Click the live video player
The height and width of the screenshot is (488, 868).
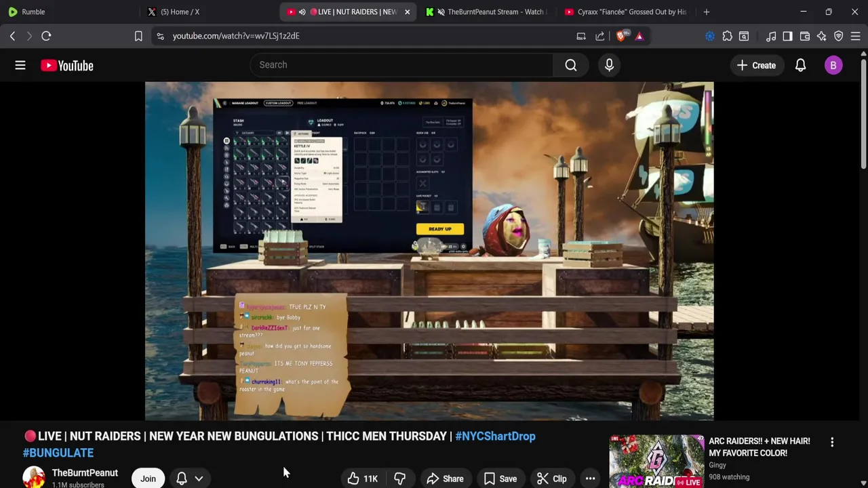click(x=429, y=251)
